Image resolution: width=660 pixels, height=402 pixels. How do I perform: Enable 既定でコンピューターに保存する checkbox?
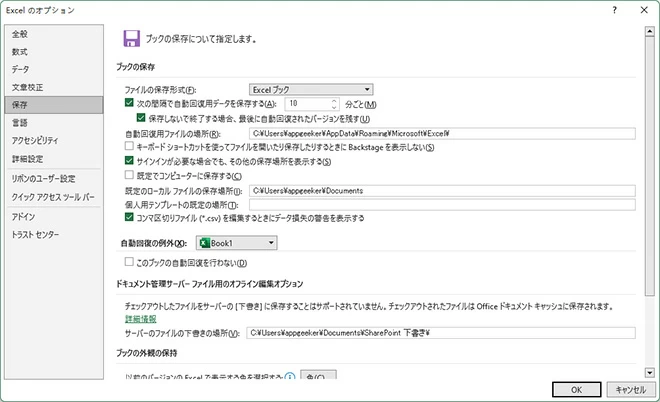tap(129, 175)
